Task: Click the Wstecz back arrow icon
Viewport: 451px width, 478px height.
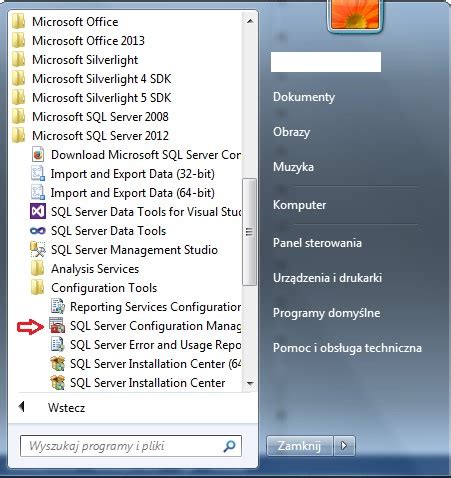Action: tap(22, 407)
